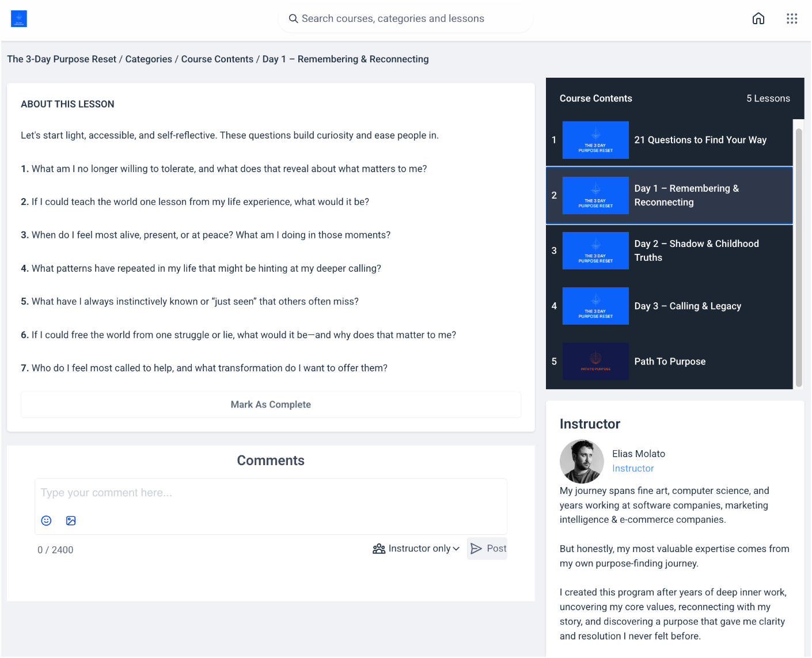Click question 4 about repeated patterns
Screen dimensions: 812x658
coord(201,268)
